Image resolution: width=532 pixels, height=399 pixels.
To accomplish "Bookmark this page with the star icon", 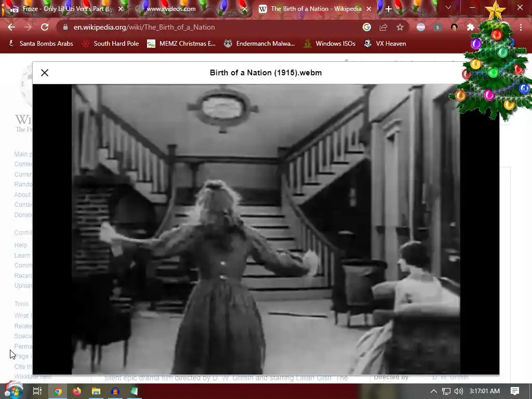I will 400,27.
